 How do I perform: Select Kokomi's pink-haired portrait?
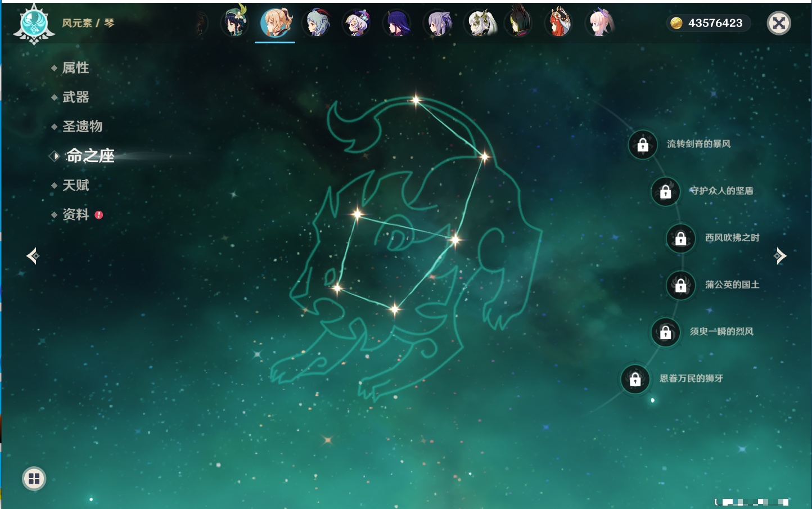click(600, 23)
